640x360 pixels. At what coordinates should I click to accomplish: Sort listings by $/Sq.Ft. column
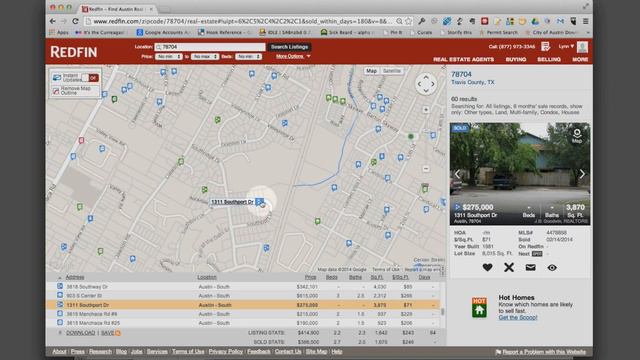tap(400, 277)
